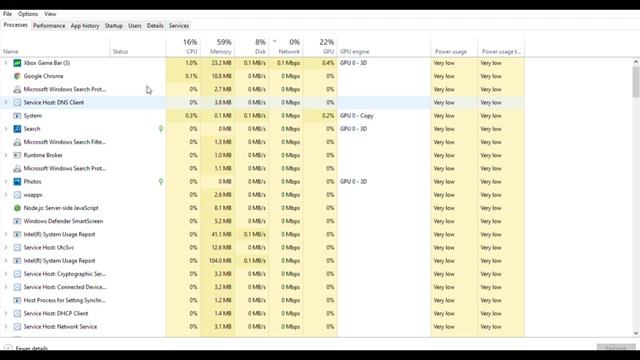Image resolution: width=640 pixels, height=360 pixels.
Task: Expand the Service Host: DNS Client group
Action: pyautogui.click(x=6, y=102)
